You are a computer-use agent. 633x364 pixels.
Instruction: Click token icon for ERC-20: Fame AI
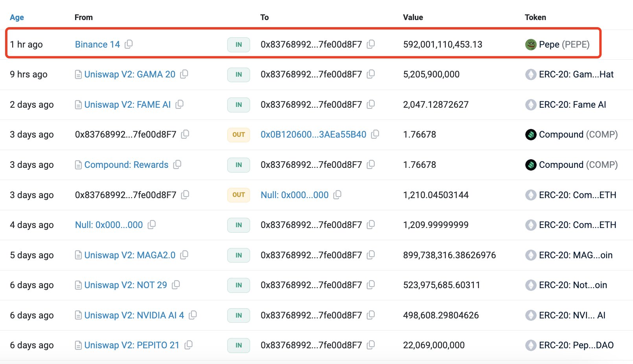(x=531, y=105)
